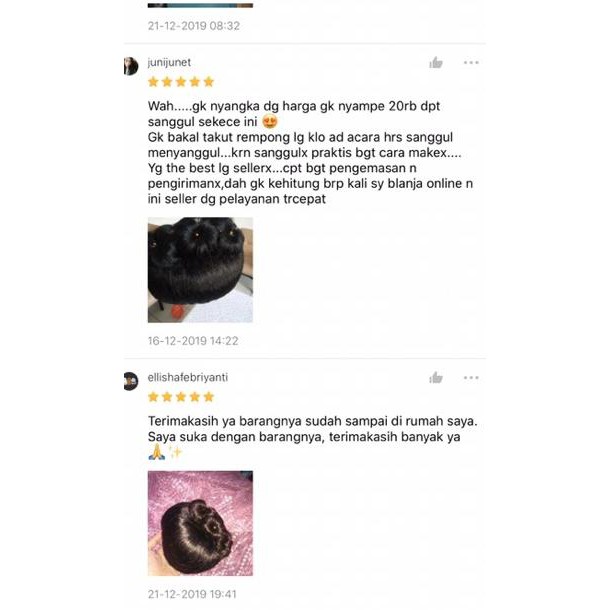
Task: Open three-dot menu on ellishafebriyanti's review
Action: click(x=471, y=377)
